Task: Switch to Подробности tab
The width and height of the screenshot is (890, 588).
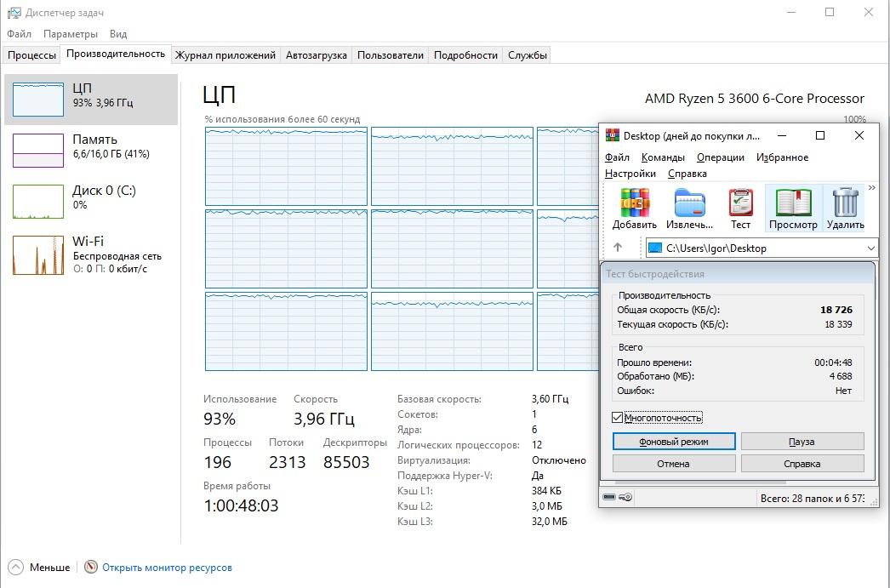Action: tap(465, 55)
